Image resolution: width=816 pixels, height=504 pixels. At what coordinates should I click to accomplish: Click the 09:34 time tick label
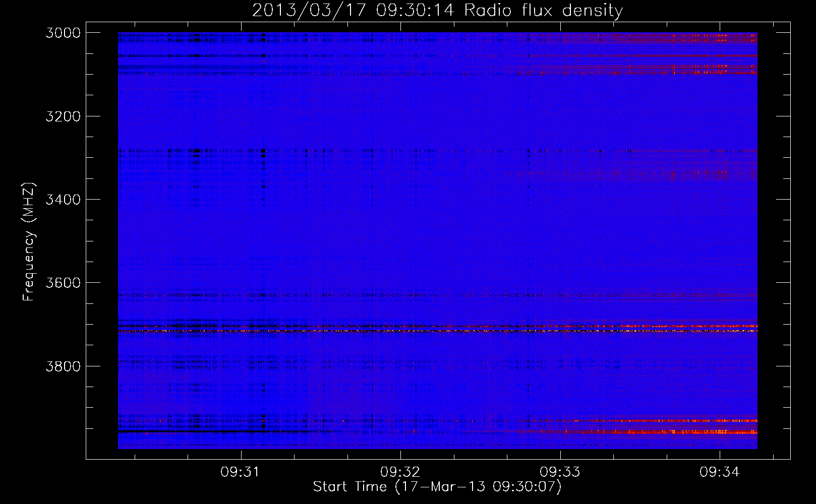719,472
